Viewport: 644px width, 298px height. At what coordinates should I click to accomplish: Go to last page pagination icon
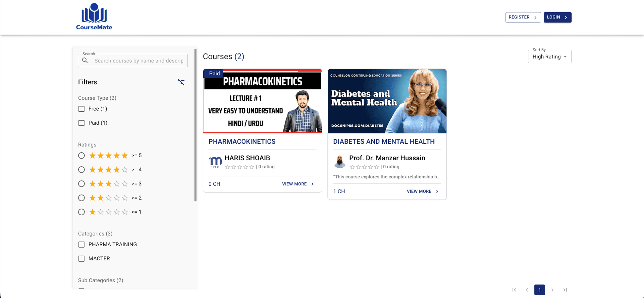(x=565, y=290)
